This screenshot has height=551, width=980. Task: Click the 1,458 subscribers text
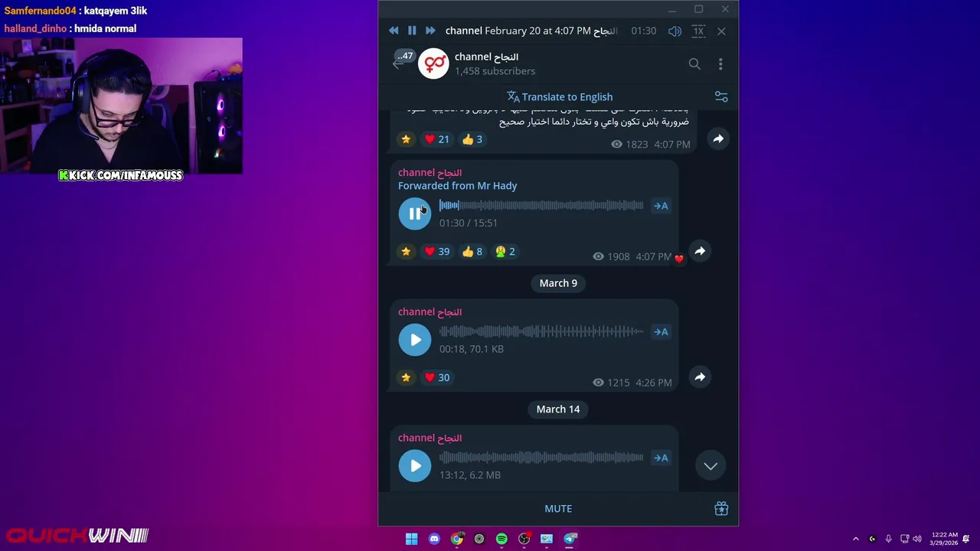pos(495,71)
